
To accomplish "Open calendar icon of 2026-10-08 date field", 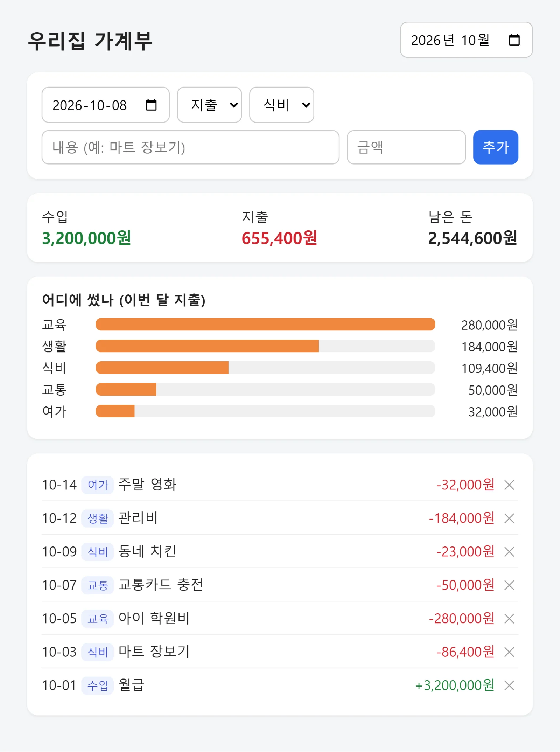I will (x=151, y=105).
